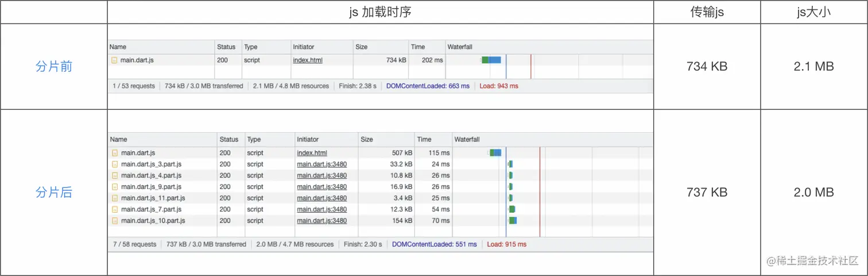The image size is (868, 276).
Task: Click the blue 分片前 row label
Action: click(x=54, y=67)
